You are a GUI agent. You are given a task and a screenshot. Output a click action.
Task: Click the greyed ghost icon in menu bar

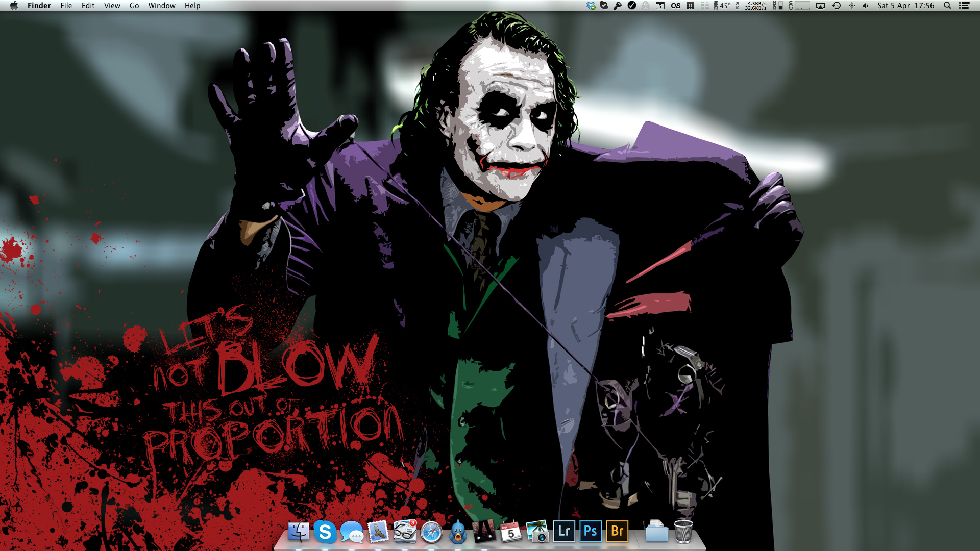pos(646,6)
